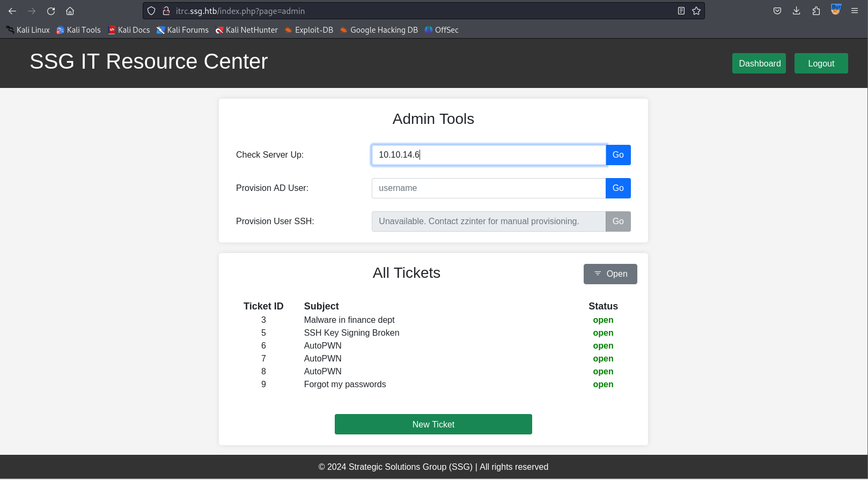Viewport: 868px width, 480px height.
Task: Open the Firefox hamburger menu
Action: point(855,11)
